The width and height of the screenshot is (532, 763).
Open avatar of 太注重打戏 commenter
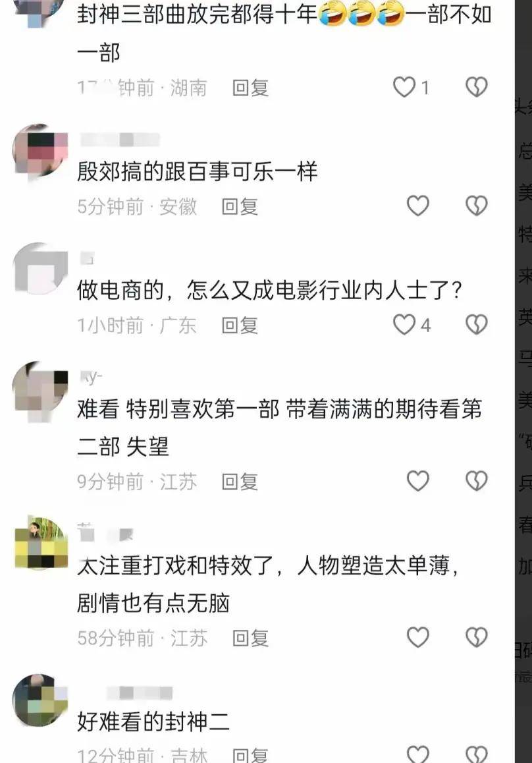40,543
